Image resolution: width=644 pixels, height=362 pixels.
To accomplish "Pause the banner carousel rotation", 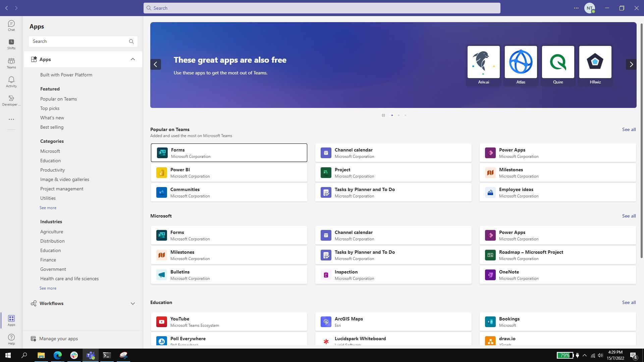I will [x=383, y=115].
